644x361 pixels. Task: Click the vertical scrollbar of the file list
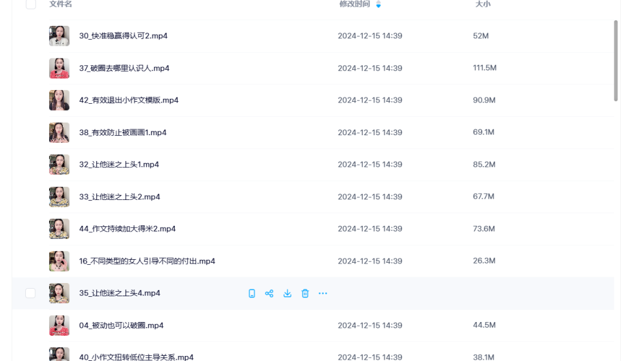click(x=616, y=60)
